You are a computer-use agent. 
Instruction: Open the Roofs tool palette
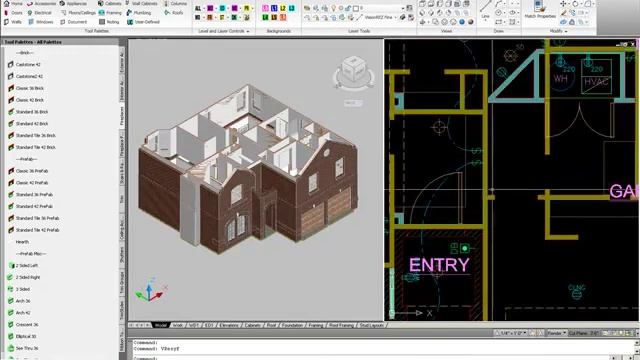(174, 13)
